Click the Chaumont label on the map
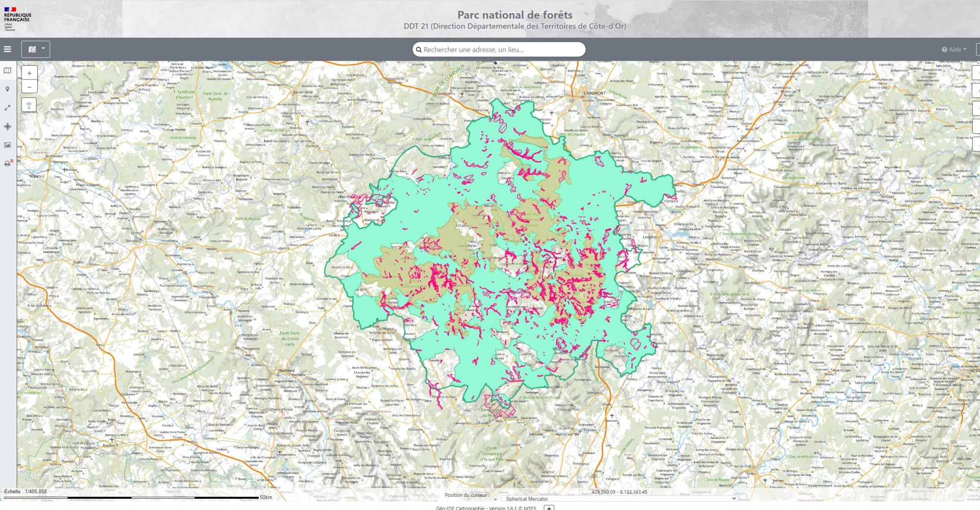This screenshot has width=980, height=510. pos(594,93)
